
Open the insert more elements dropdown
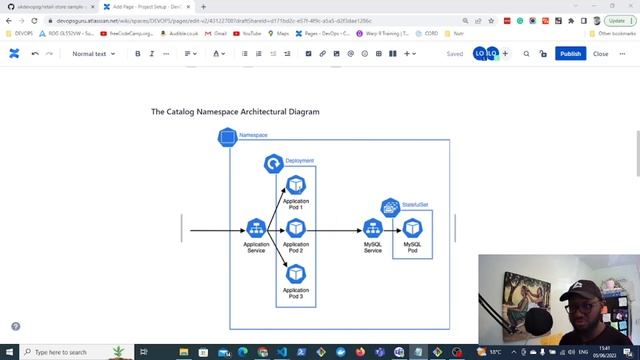point(410,53)
